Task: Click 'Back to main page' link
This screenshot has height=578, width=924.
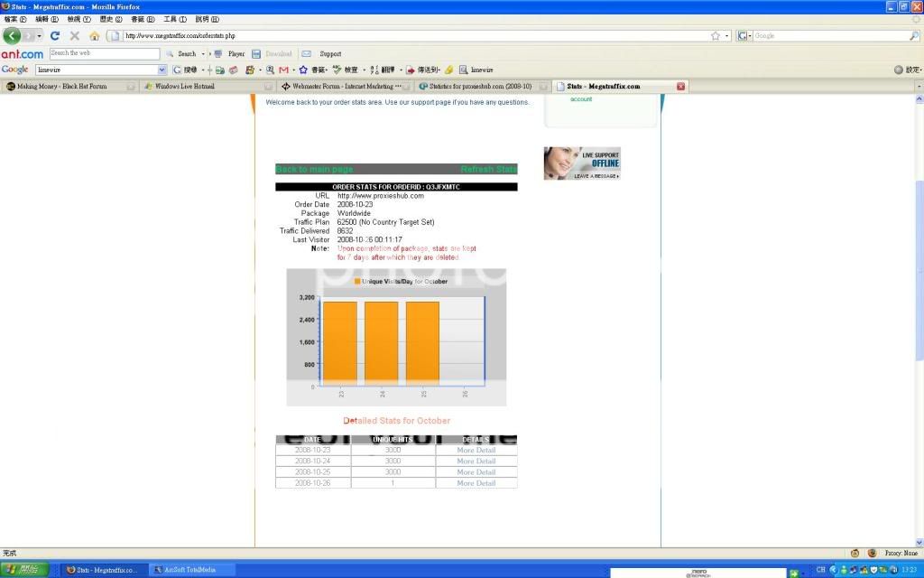Action: click(314, 169)
